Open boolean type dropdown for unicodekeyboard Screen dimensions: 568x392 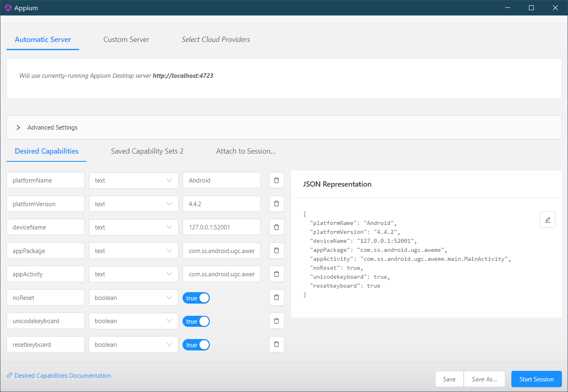(134, 321)
